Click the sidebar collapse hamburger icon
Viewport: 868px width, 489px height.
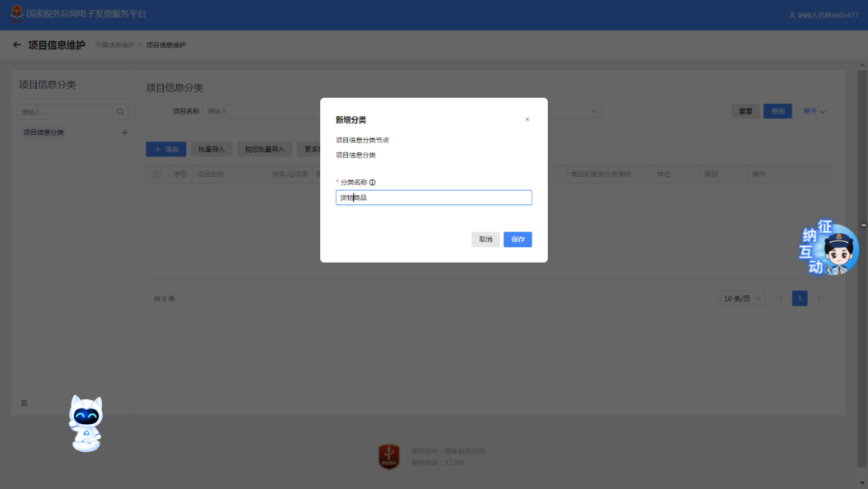pos(24,403)
